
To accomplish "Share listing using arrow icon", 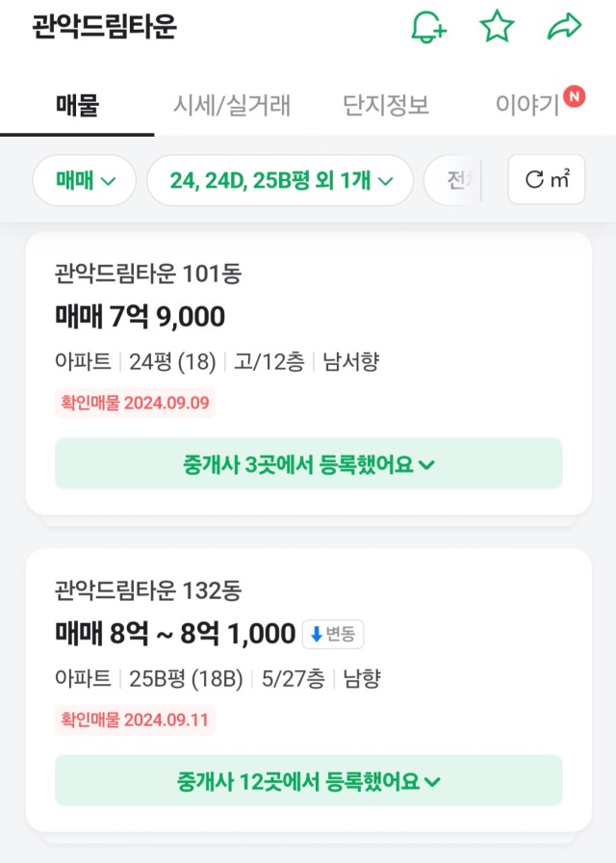I will [564, 26].
